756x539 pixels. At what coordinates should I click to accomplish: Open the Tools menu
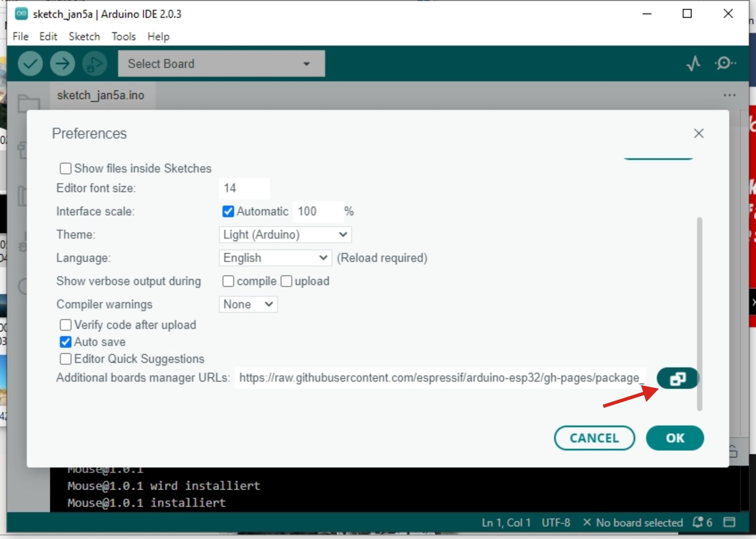click(x=123, y=37)
